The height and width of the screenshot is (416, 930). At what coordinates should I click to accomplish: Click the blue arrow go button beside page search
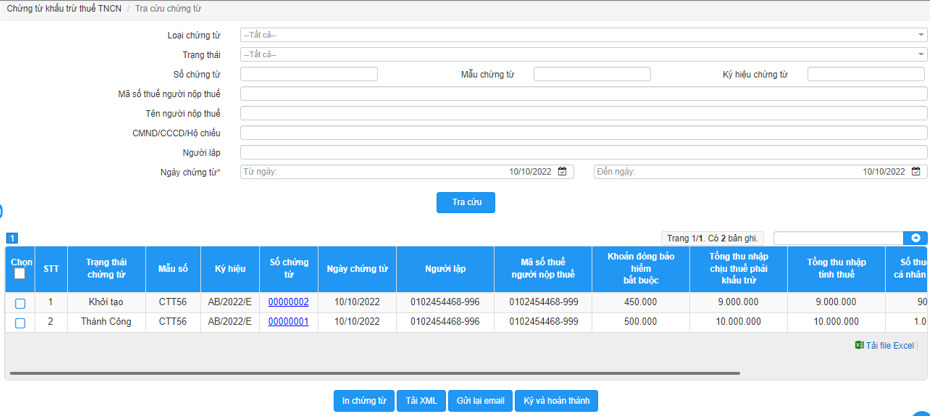(x=916, y=238)
